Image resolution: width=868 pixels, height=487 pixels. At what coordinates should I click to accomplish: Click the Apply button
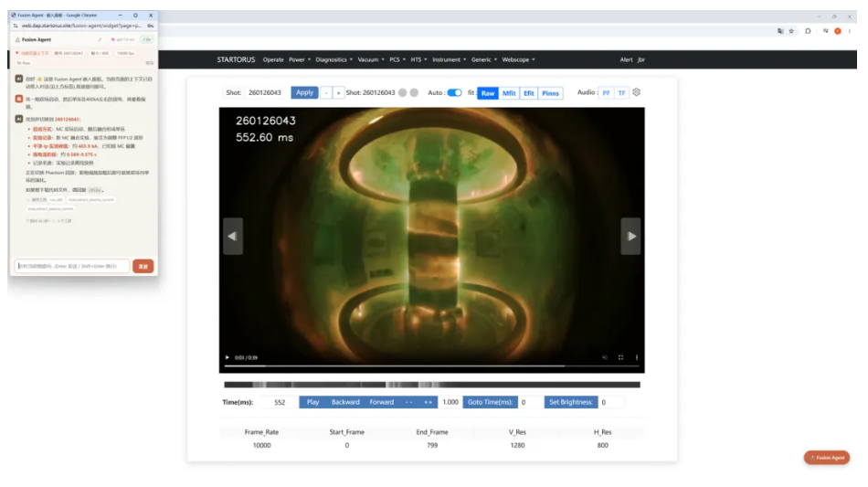[x=304, y=92]
